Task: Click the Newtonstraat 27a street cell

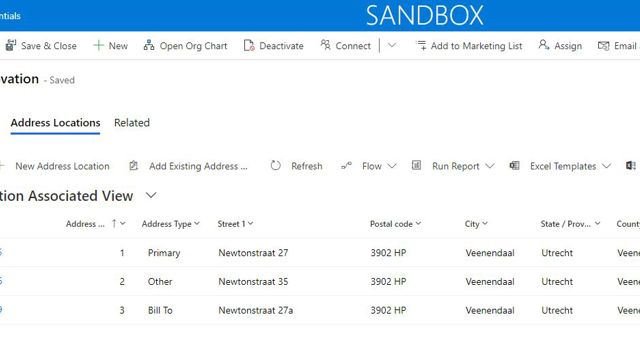Action: (256, 310)
